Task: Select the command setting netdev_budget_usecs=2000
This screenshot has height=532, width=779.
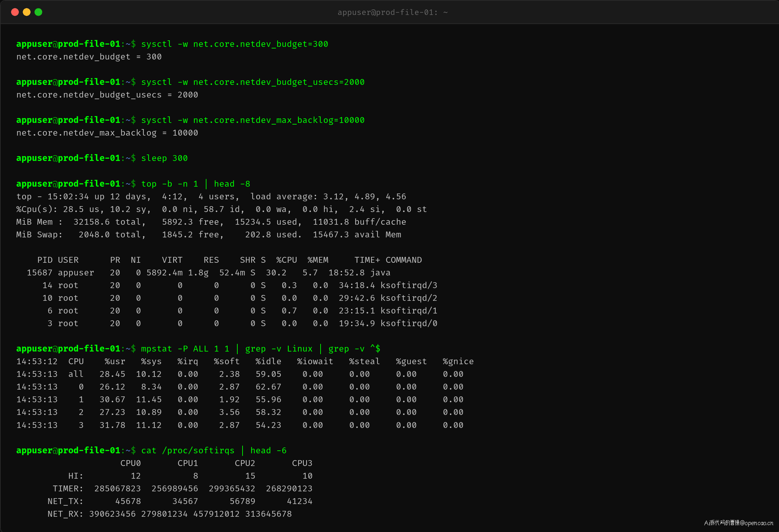Action: click(x=253, y=82)
